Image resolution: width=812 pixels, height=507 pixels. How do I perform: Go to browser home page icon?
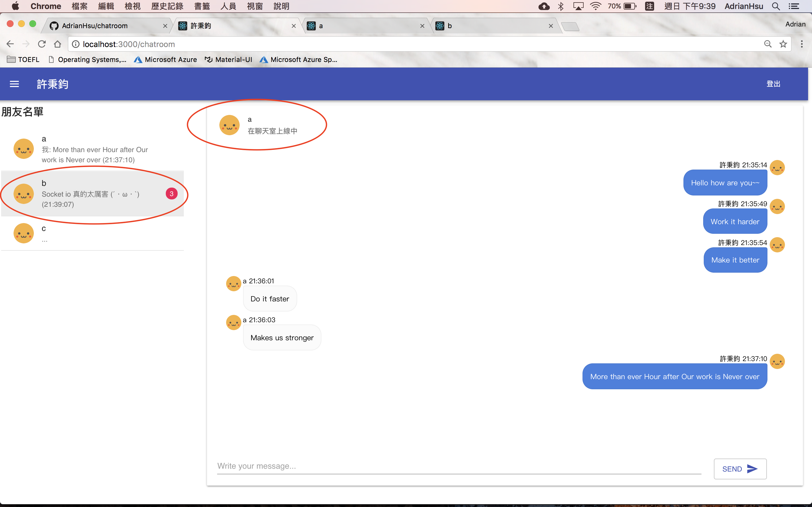[58, 44]
